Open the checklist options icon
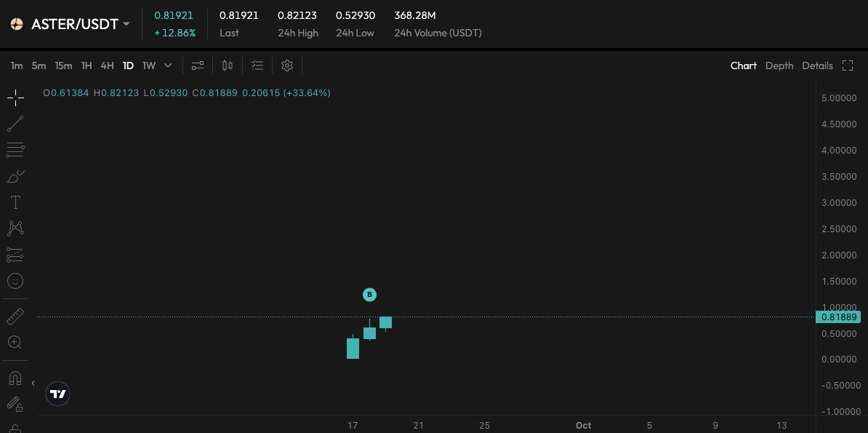The width and height of the screenshot is (868, 433). [257, 65]
